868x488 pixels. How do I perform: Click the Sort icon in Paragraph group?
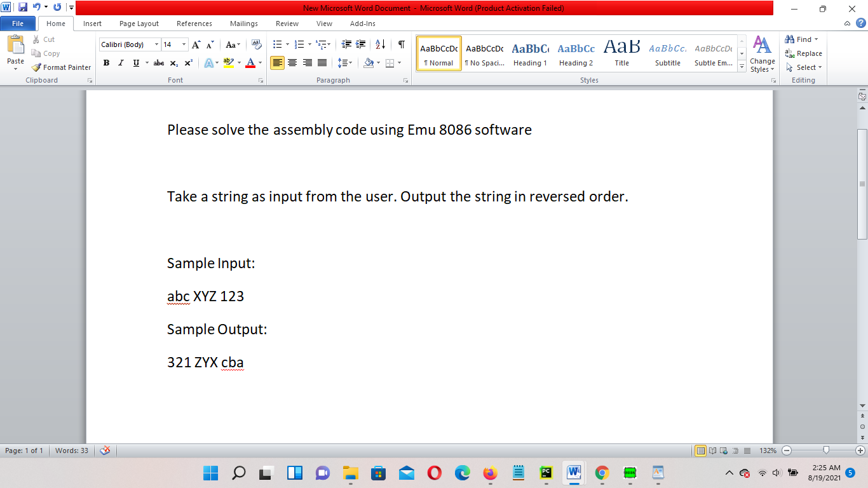(x=379, y=44)
